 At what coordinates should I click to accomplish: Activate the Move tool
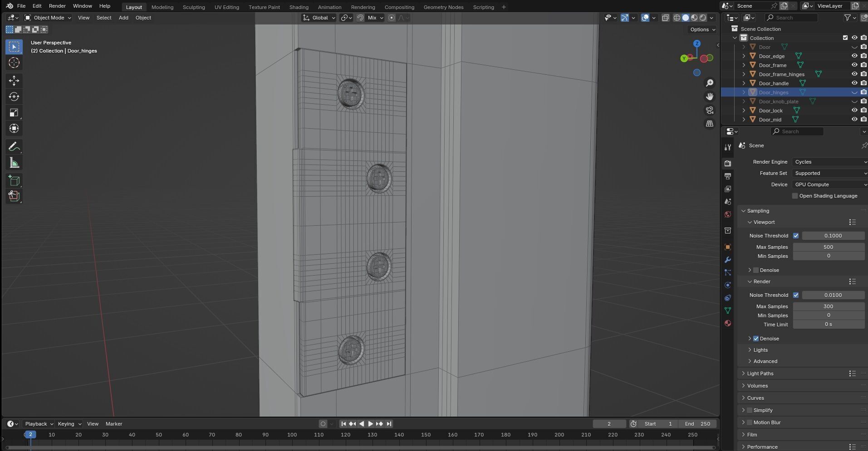[14, 81]
